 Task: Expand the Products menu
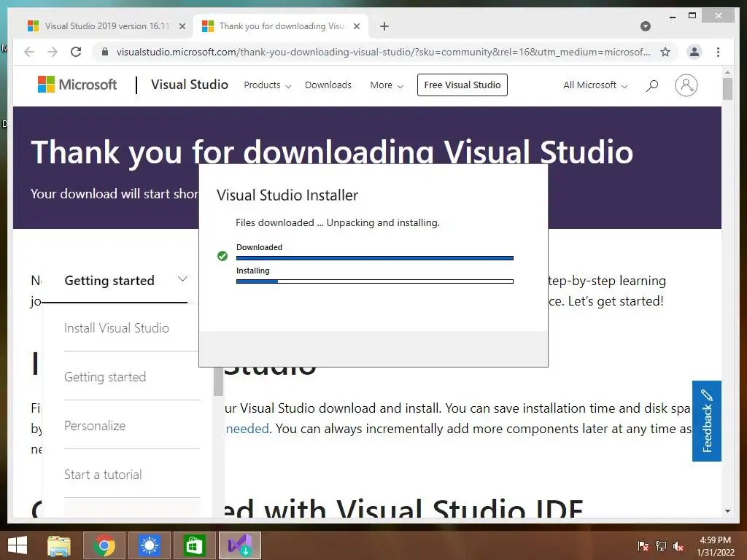point(267,85)
